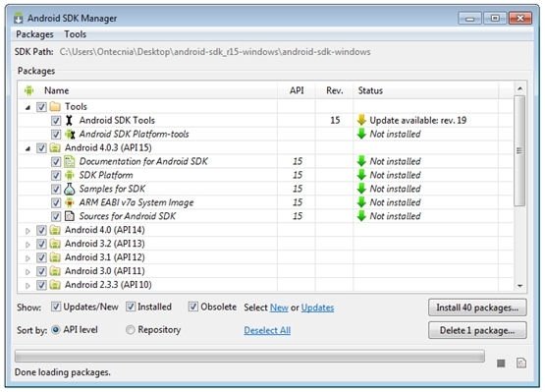Click the Samples for SDK flask icon
Screen dimensions: 545x392
pos(70,189)
